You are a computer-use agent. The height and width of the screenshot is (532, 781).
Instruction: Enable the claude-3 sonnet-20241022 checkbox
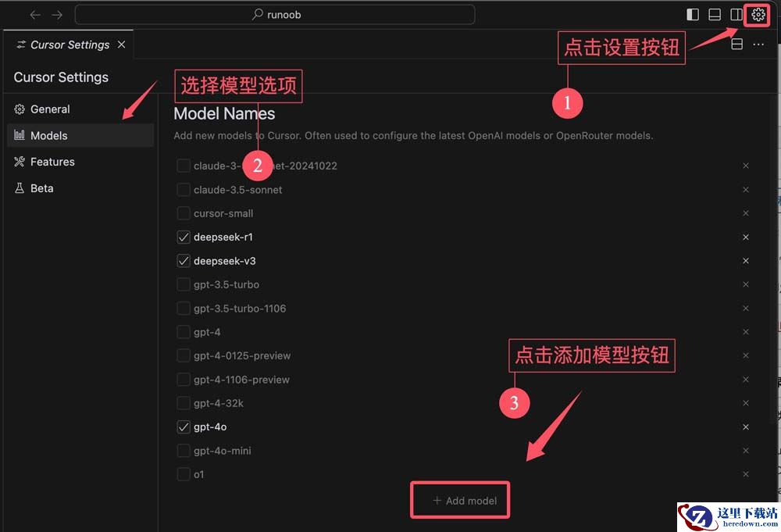pyautogui.click(x=184, y=166)
